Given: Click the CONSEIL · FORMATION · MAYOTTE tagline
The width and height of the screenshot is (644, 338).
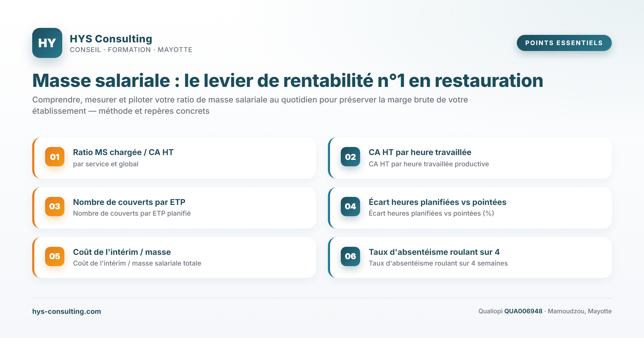Looking at the screenshot, I should (x=131, y=50).
